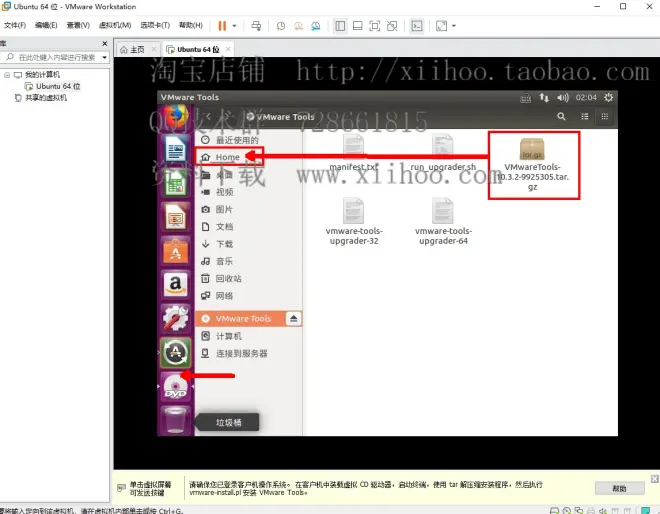Viewport: 660px width, 514px height.
Task: Open LibreOffice Impress in the launcher
Action: tap(176, 217)
